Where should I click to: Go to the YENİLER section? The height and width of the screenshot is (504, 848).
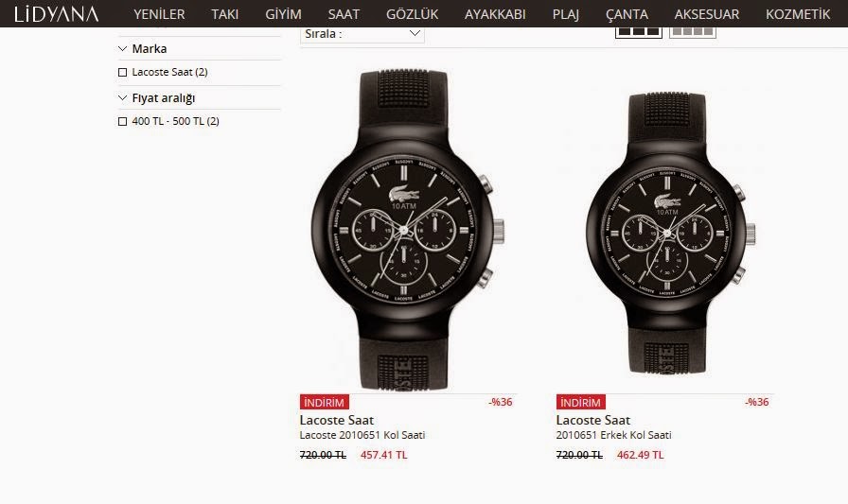point(159,14)
